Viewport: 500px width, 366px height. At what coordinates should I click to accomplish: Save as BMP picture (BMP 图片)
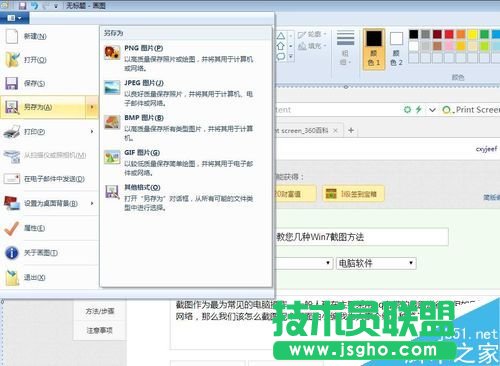186,127
